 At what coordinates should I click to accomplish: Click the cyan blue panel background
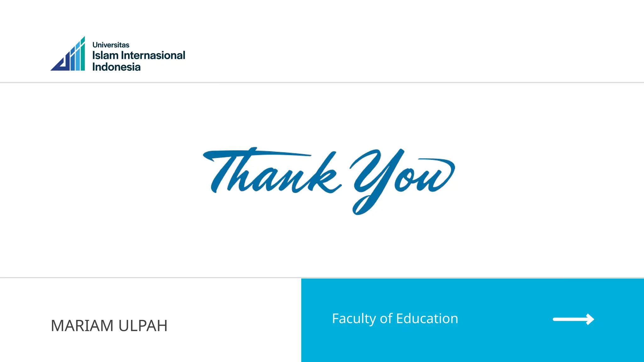[x=472, y=346]
